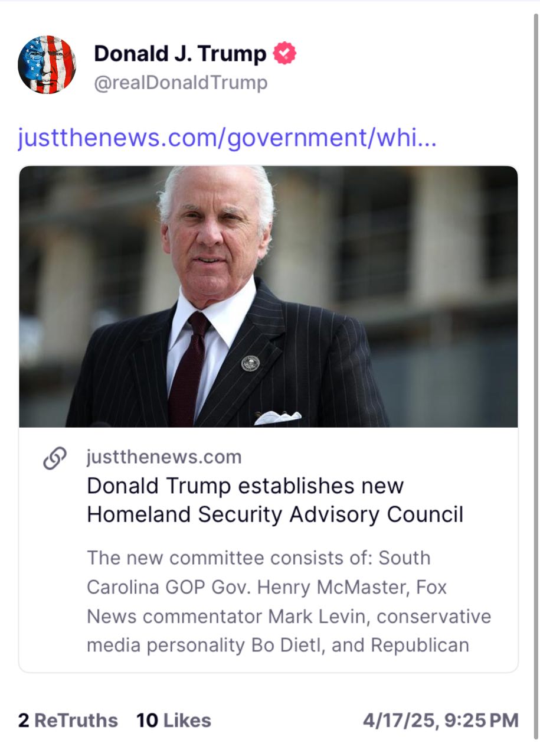View the 10 Likes count

(x=174, y=721)
